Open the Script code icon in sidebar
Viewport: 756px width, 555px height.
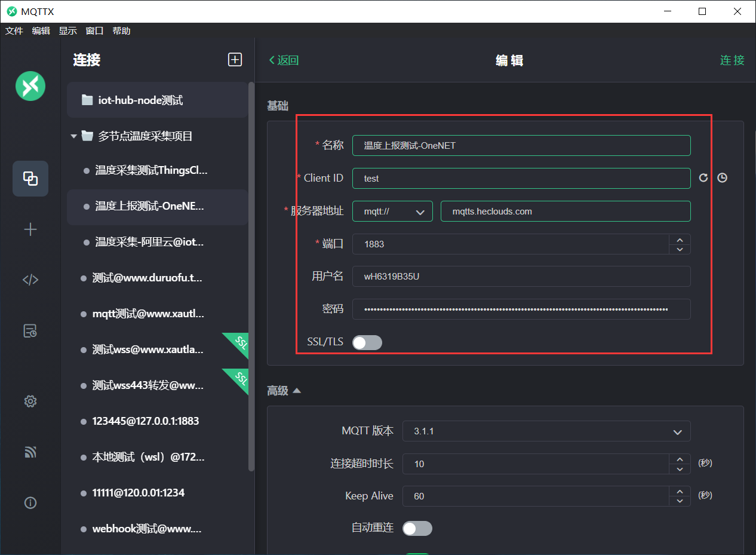coord(30,280)
